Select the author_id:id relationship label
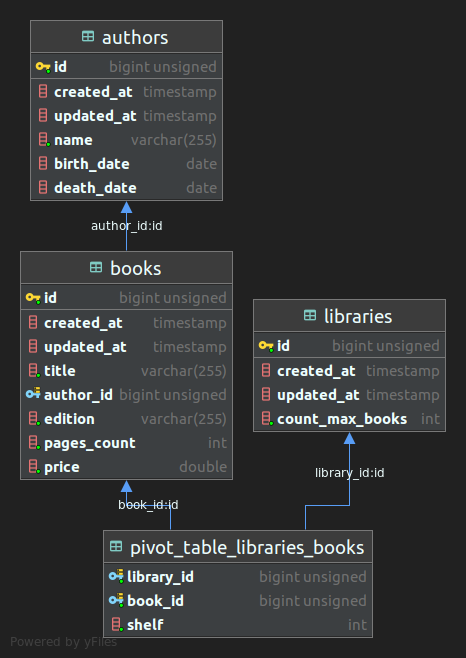 (x=127, y=226)
